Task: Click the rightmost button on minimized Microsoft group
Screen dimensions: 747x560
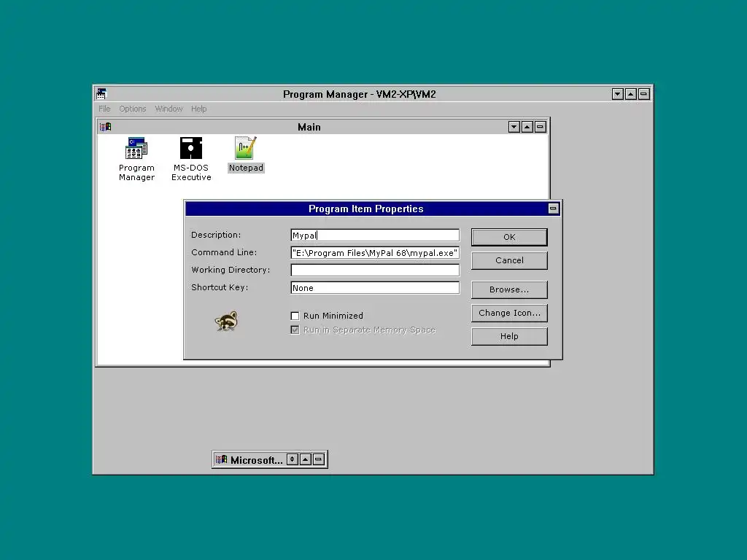Action: 319,459
